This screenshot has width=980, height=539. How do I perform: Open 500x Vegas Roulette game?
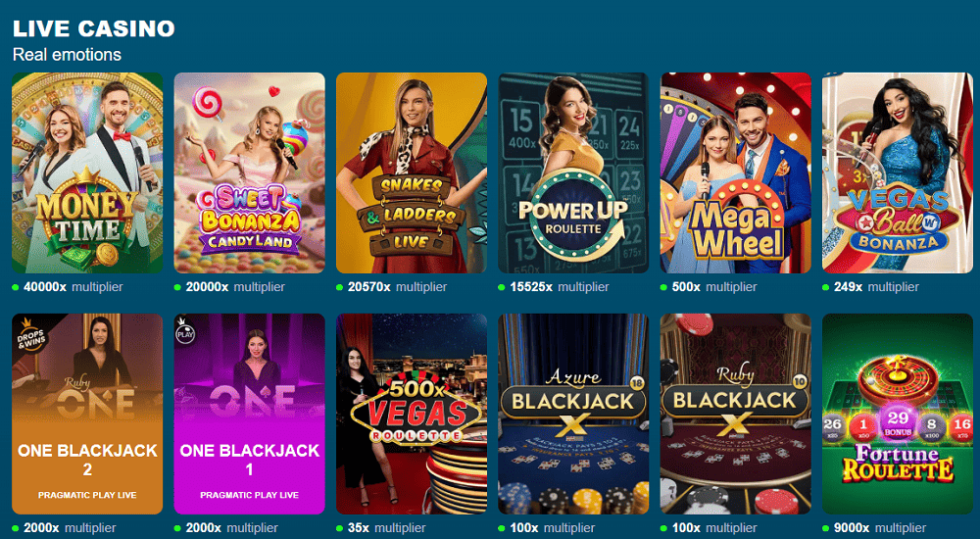pos(412,414)
